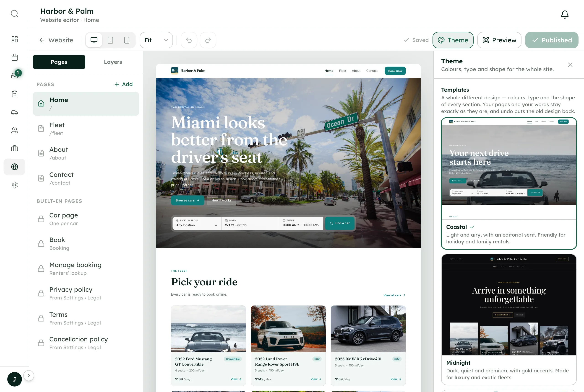
Task: Open search from the sidebar magnifier icon
Action: tap(15, 14)
